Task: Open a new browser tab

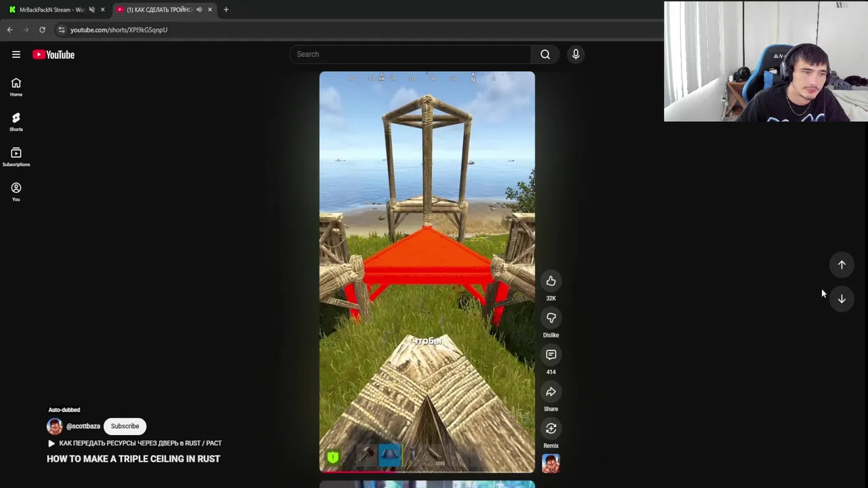Action: (x=226, y=9)
